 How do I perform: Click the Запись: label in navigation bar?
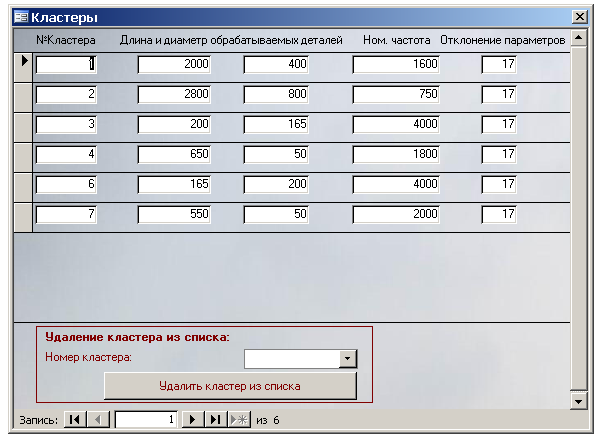tap(39, 420)
